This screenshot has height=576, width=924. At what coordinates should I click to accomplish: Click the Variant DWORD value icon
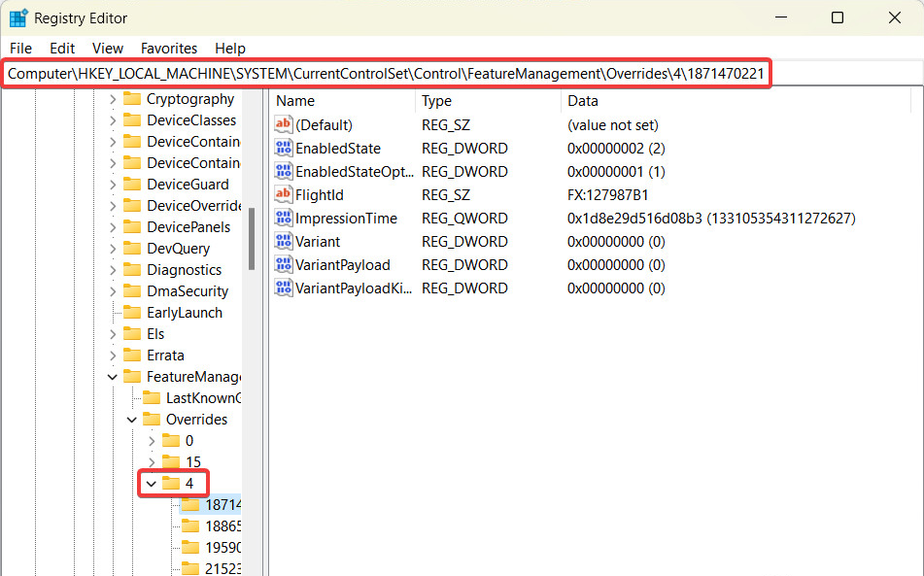[284, 242]
